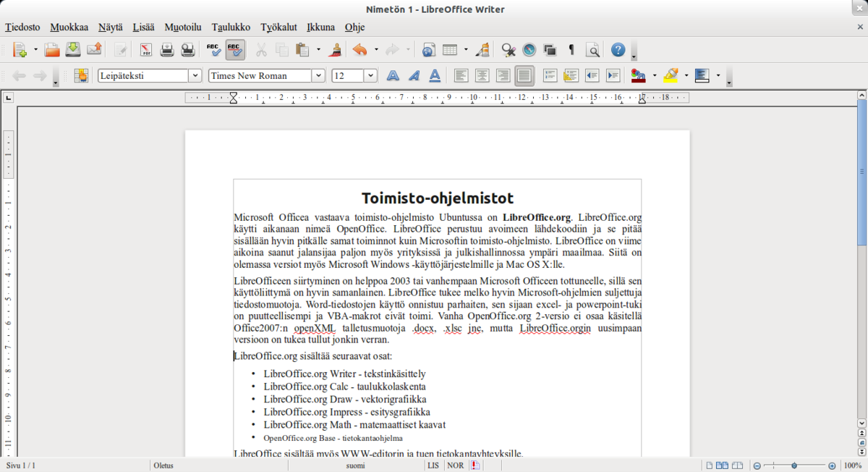Increase paragraph indent icon
The height and width of the screenshot is (472, 868).
[613, 75]
